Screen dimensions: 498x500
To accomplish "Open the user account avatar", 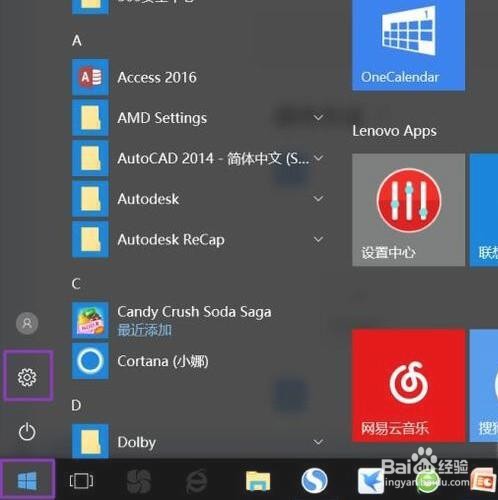I will pyautogui.click(x=27, y=323).
